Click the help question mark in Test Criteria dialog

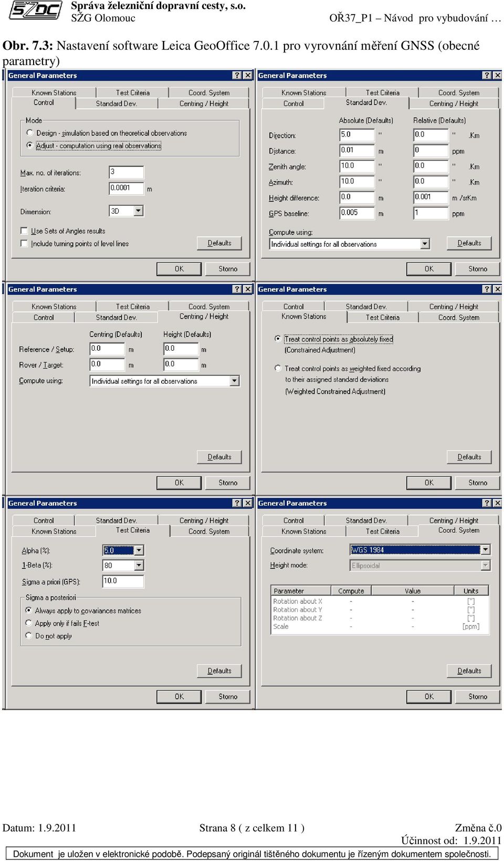coord(237,503)
